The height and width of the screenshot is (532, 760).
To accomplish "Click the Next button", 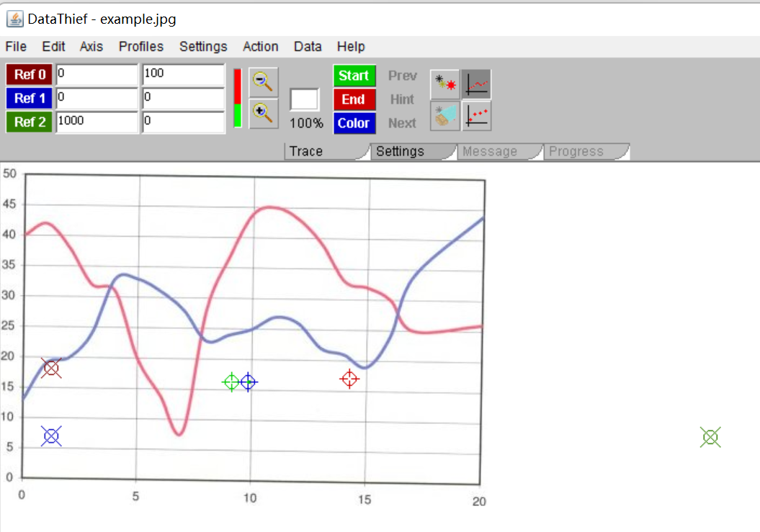I will click(x=402, y=123).
